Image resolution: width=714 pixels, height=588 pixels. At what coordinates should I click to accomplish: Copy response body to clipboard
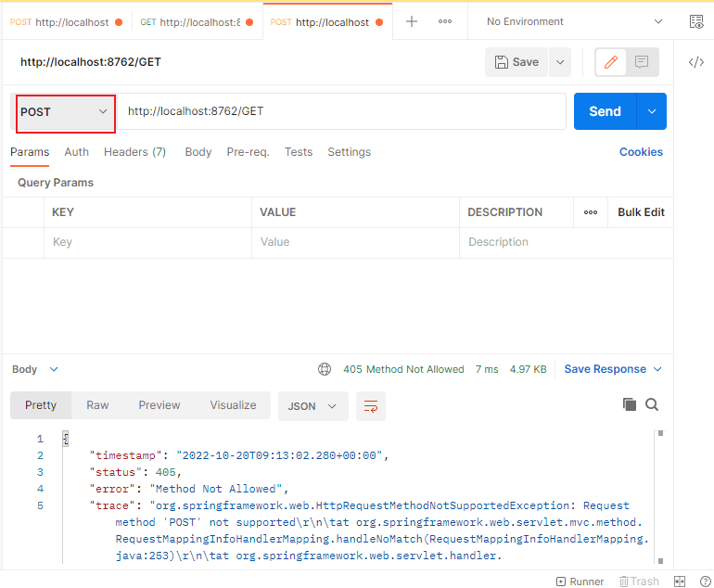[x=630, y=404]
